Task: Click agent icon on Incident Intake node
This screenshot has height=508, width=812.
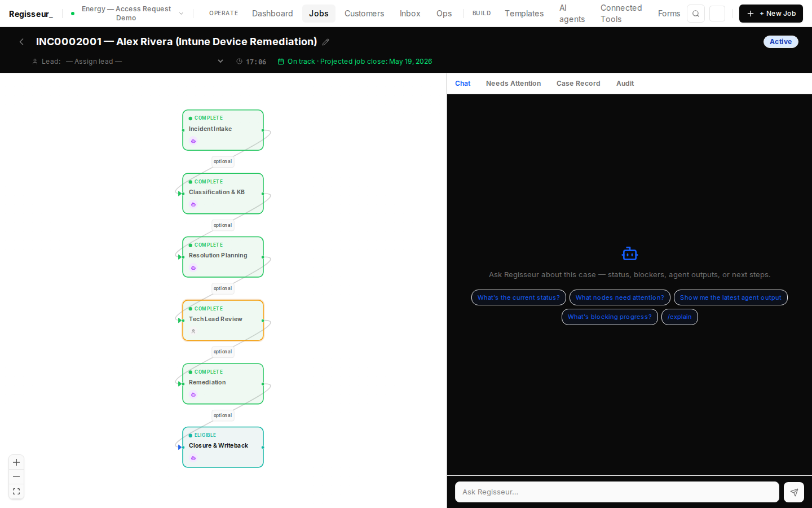Action: pos(193,141)
